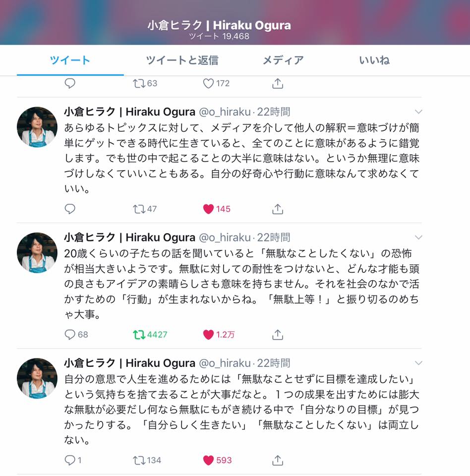Viewport: 470px width, 476px height.
Task: Open the いいね tab
Action: pyautogui.click(x=374, y=60)
